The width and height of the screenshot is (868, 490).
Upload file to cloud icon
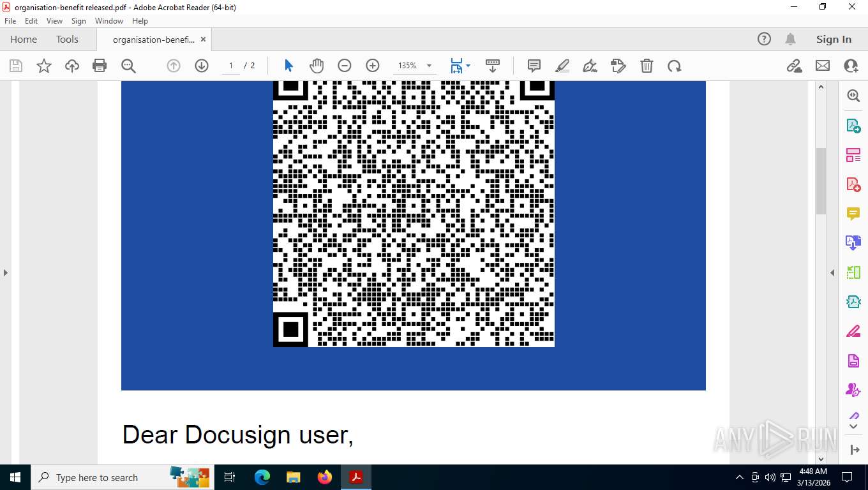click(x=72, y=66)
